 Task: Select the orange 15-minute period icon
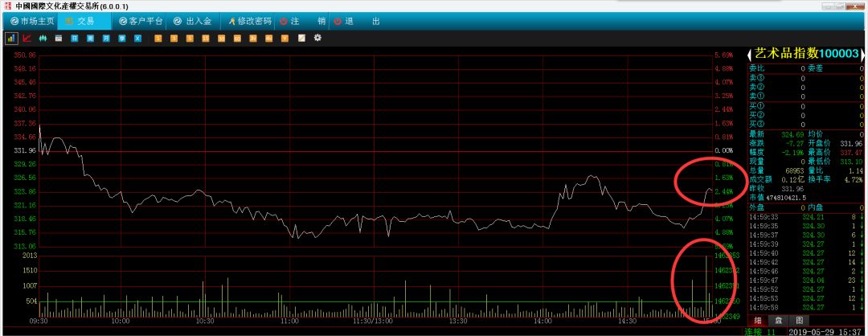(206, 38)
